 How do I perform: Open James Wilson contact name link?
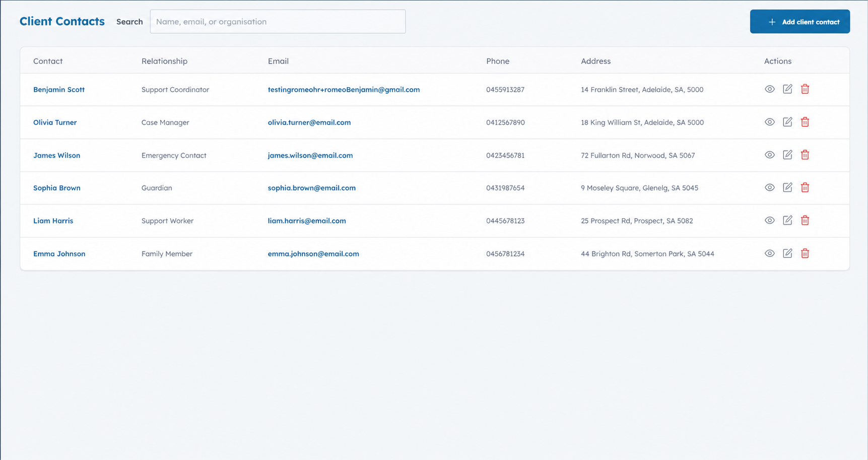(x=56, y=155)
